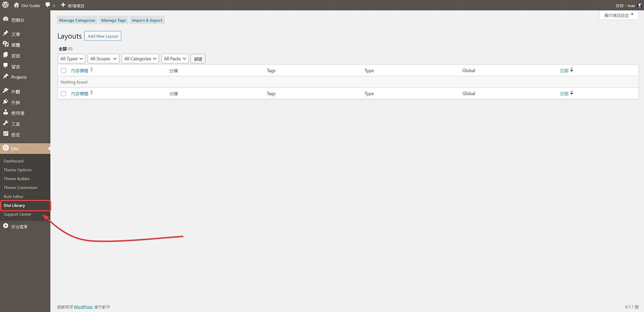This screenshot has height=312, width=644.
Task: Click the users icon in sidebar
Action: point(6,112)
